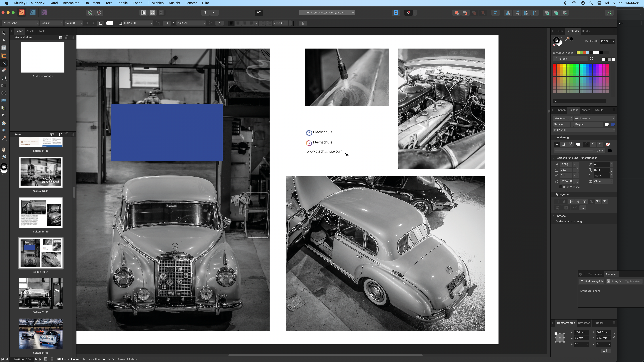Toggle the baseline grid toolbar button
644x362 pixels.
[396, 12]
